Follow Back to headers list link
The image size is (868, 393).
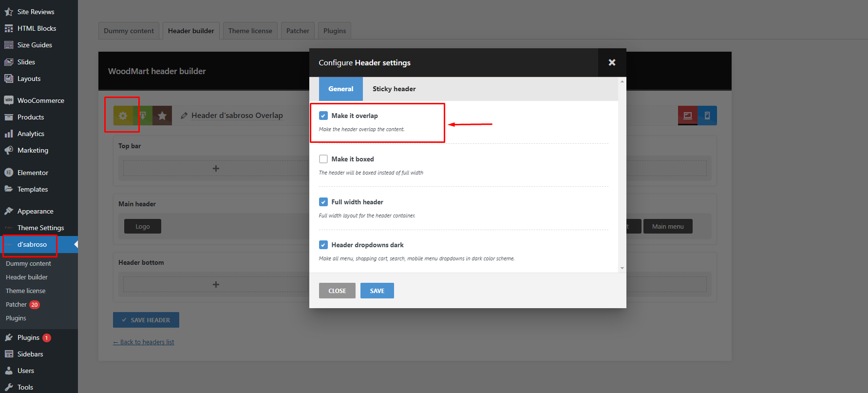[x=144, y=342]
